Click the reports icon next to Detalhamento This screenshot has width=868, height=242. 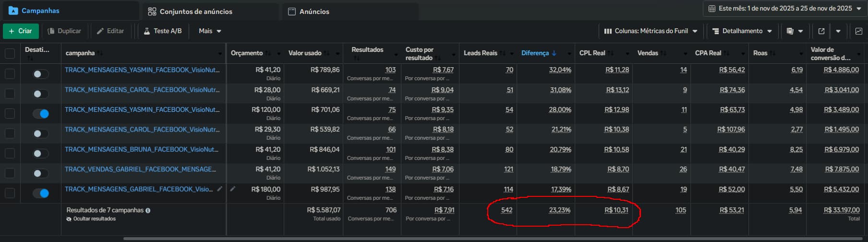791,31
